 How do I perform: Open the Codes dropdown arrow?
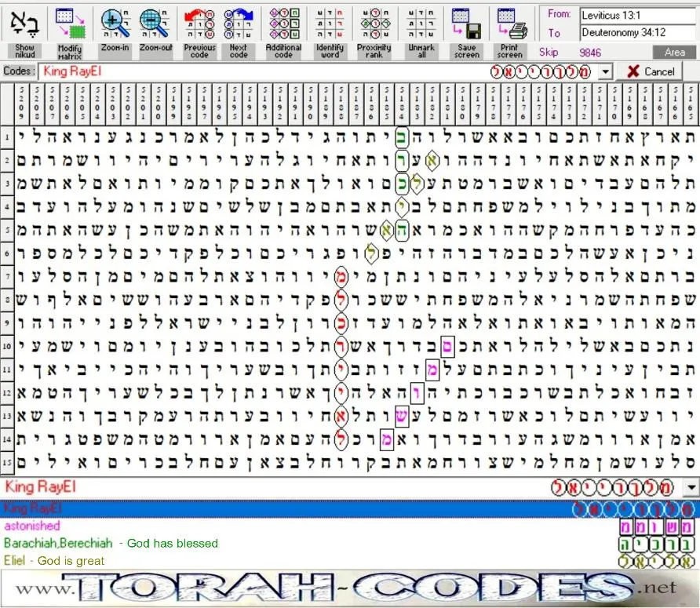605,71
